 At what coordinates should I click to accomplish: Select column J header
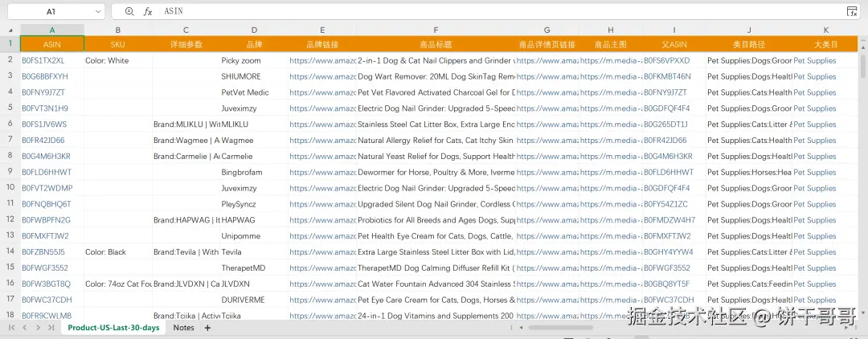click(749, 30)
